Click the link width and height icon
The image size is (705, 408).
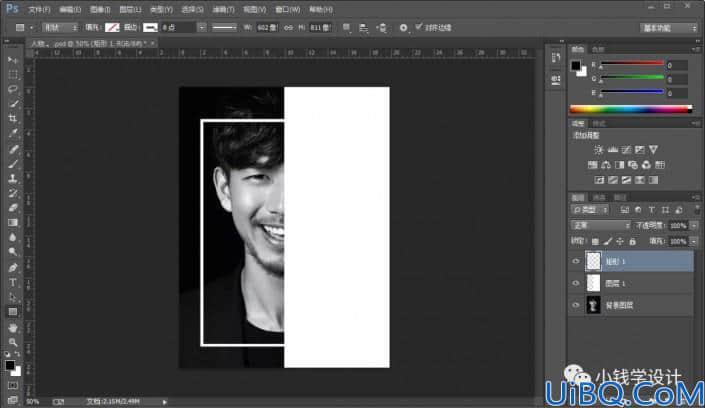[x=288, y=28]
